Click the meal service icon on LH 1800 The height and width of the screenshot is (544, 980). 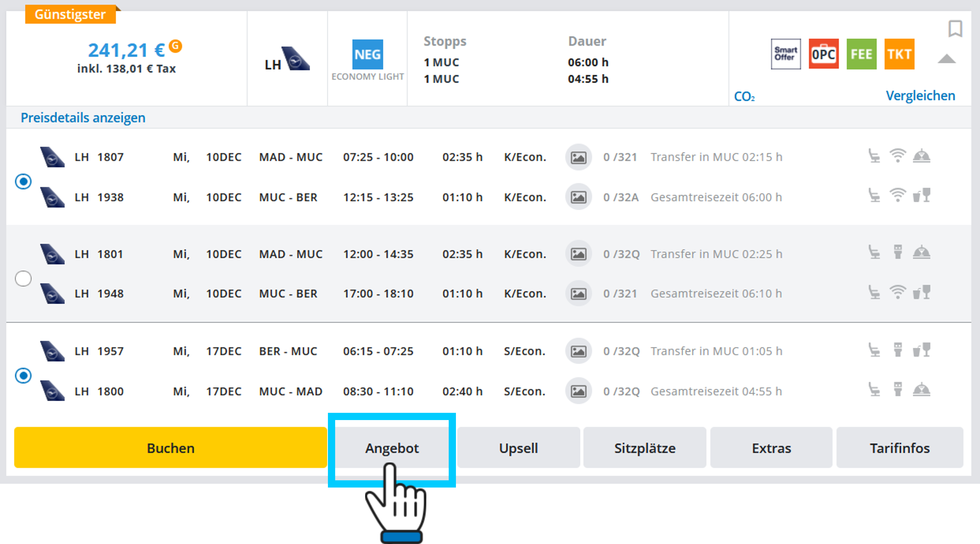pyautogui.click(x=921, y=390)
